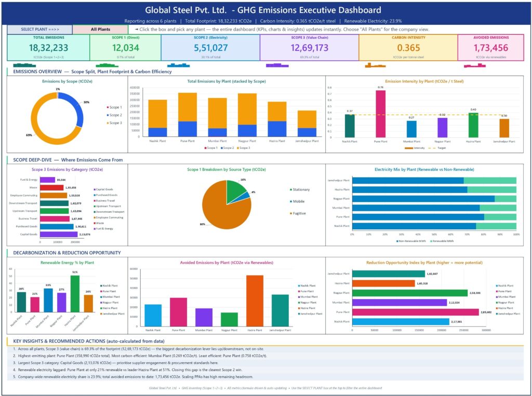Click Nagpur Plant's non-renewable electricity mix bar

point(423,199)
